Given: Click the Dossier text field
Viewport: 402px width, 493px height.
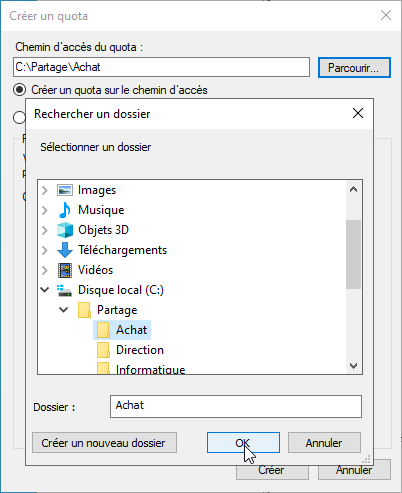Looking at the screenshot, I should click(236, 406).
